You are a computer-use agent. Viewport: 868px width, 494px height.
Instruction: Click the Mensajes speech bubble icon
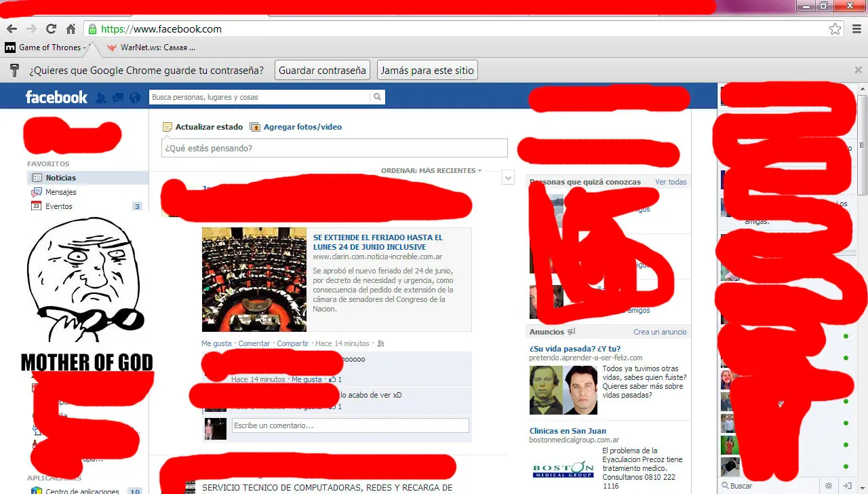(37, 192)
